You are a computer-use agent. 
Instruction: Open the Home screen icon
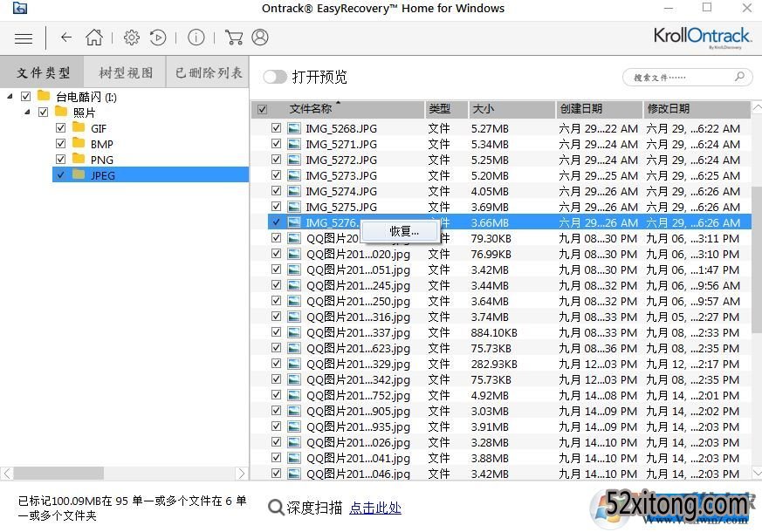click(x=94, y=38)
